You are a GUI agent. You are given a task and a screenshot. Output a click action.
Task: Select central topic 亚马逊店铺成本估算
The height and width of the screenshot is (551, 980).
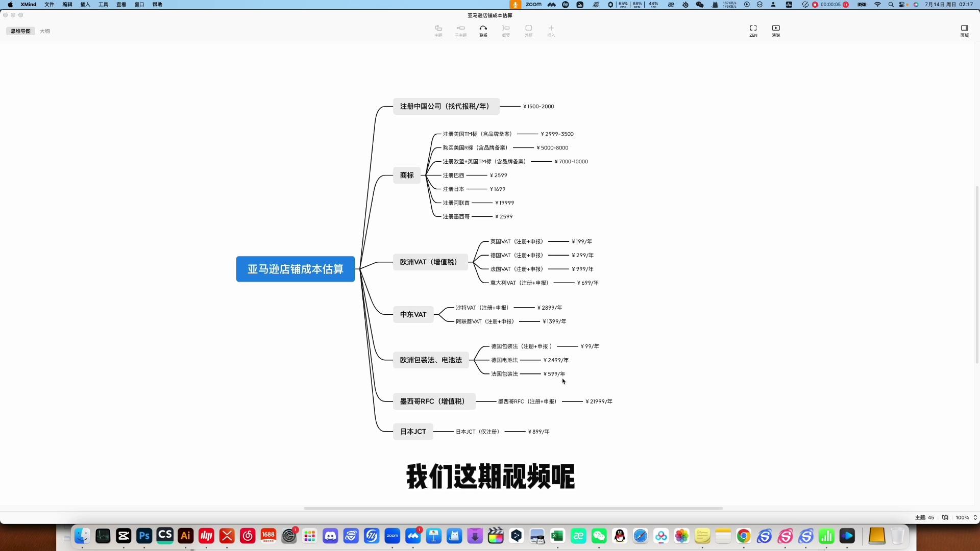pyautogui.click(x=296, y=269)
